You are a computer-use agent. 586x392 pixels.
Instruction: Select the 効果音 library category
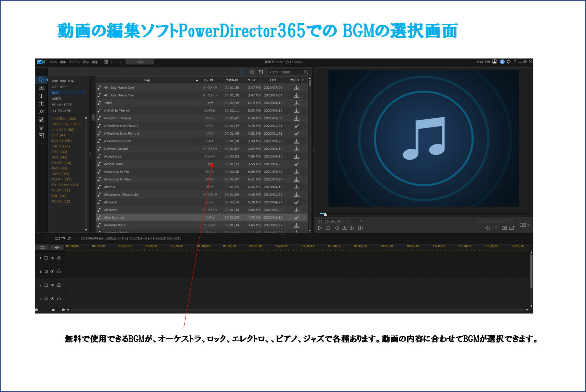[56, 99]
